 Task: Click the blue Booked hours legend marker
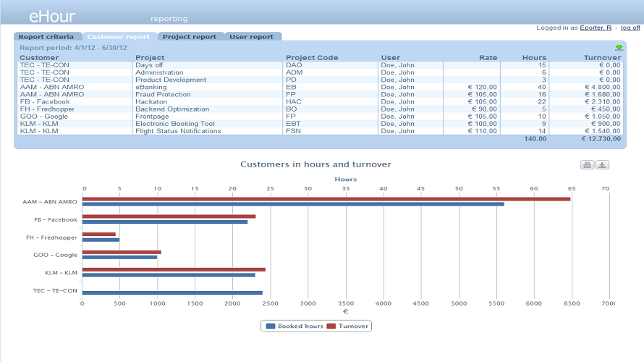pos(271,327)
